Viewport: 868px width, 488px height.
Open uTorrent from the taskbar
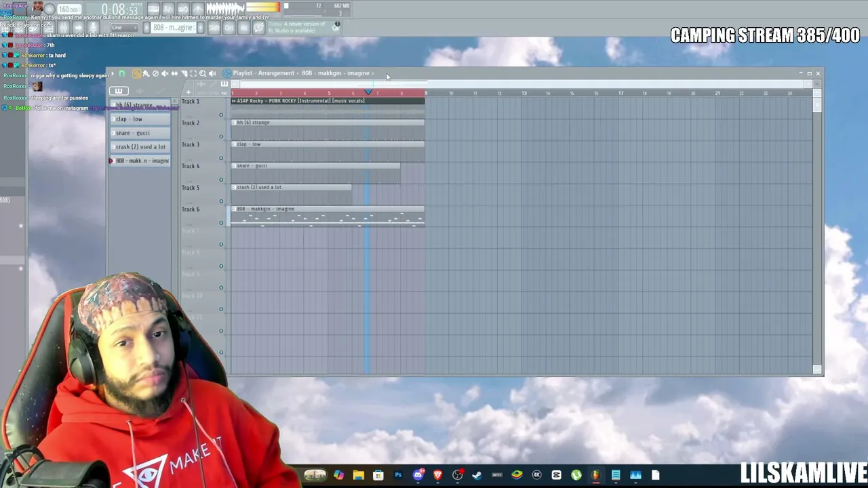click(576, 475)
